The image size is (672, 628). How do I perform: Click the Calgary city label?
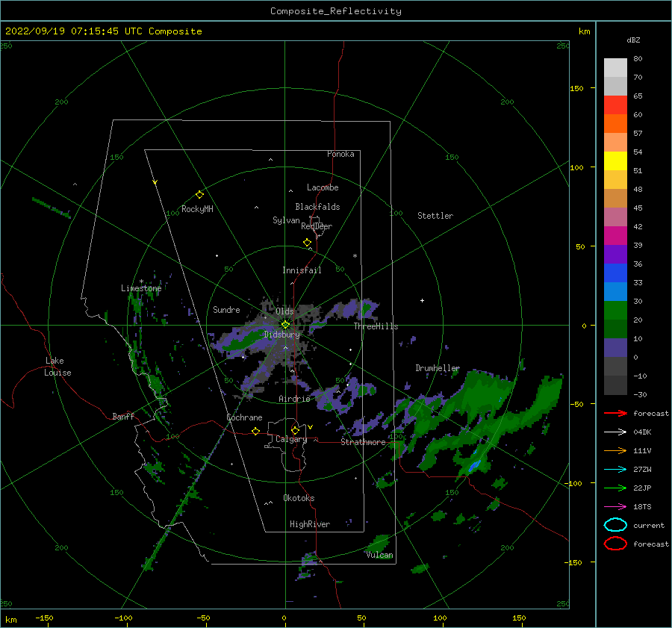[291, 439]
